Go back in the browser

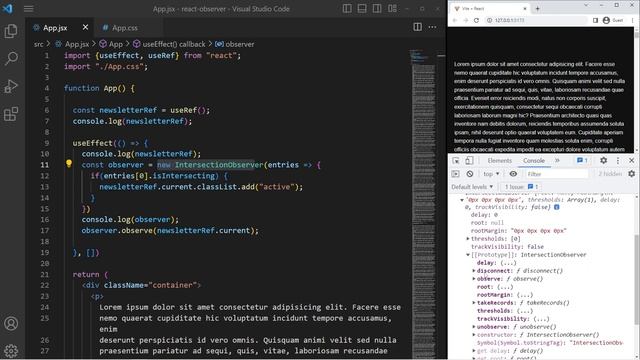coord(455,20)
